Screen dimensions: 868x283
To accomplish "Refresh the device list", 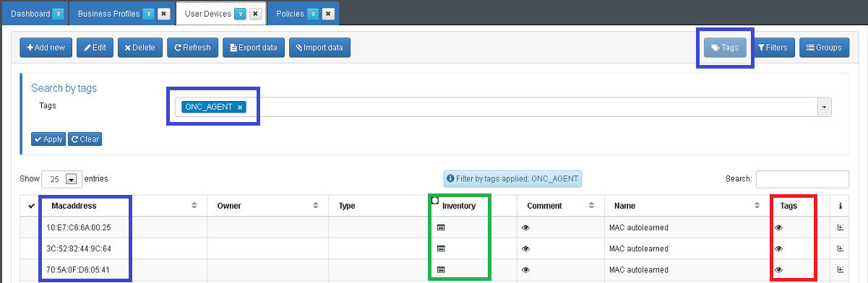I will click(x=192, y=48).
